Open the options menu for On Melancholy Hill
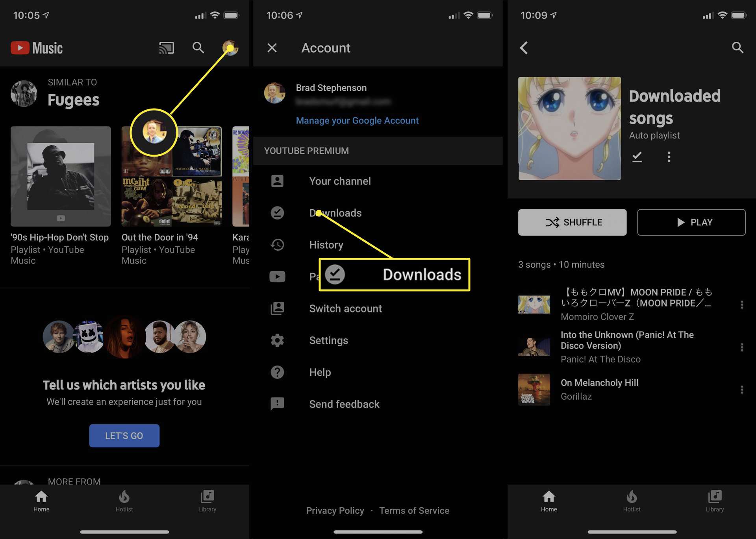The height and width of the screenshot is (539, 756). tap(742, 389)
